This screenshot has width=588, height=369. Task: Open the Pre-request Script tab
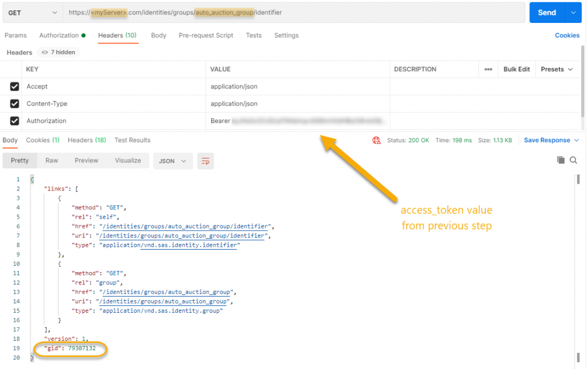[x=206, y=35]
